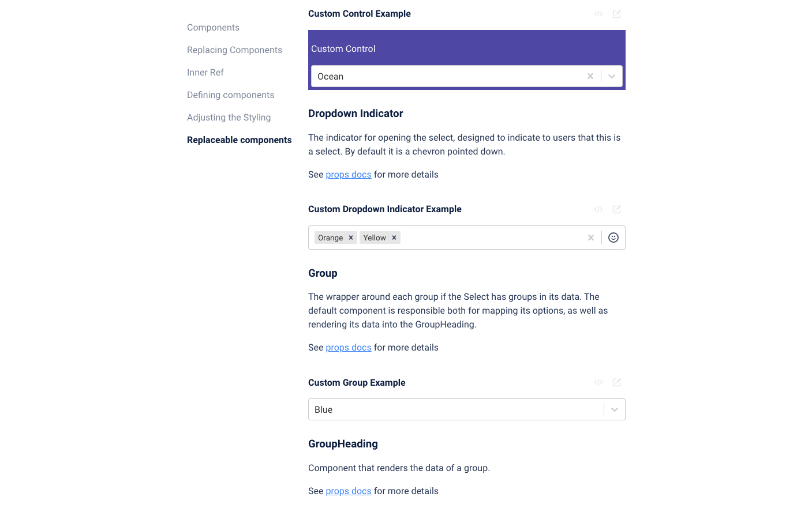Open props docs link under GroupHeading
812x512 pixels.
coord(349,491)
